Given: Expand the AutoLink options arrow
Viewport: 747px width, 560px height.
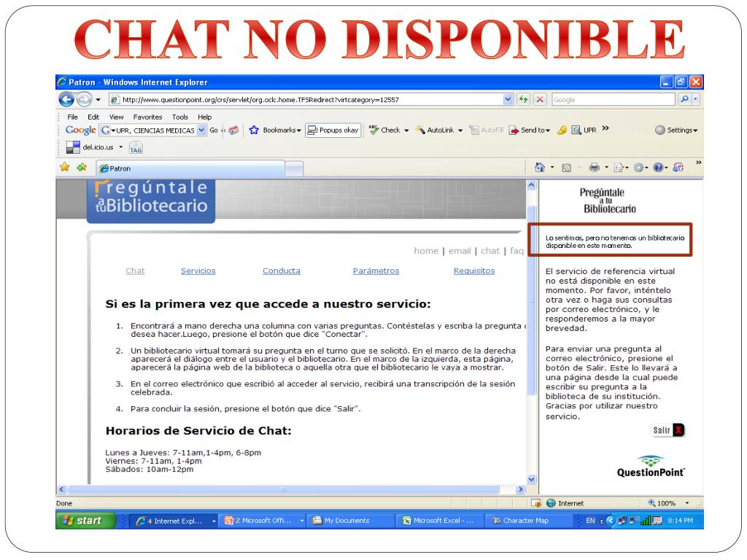Looking at the screenshot, I should 460,131.
